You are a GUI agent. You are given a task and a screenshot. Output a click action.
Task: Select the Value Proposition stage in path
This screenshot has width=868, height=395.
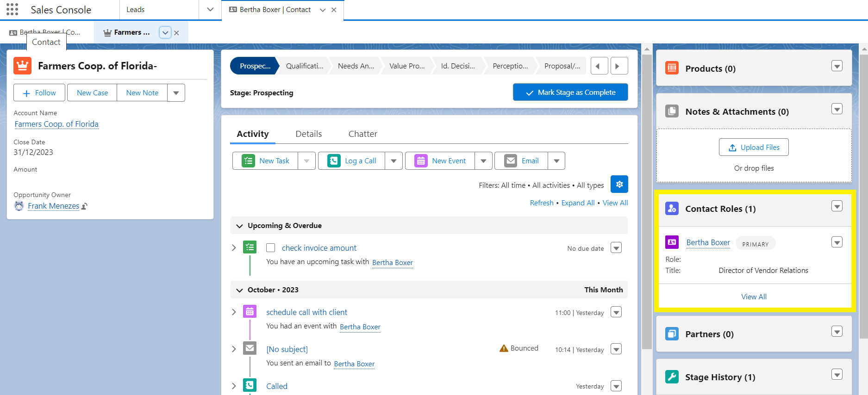point(407,66)
